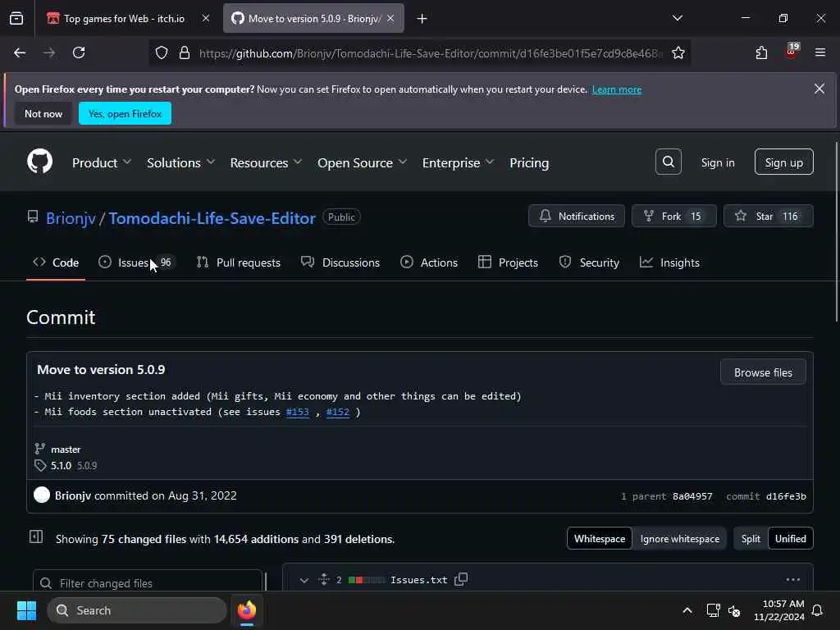Open the Learn more link

point(617,89)
